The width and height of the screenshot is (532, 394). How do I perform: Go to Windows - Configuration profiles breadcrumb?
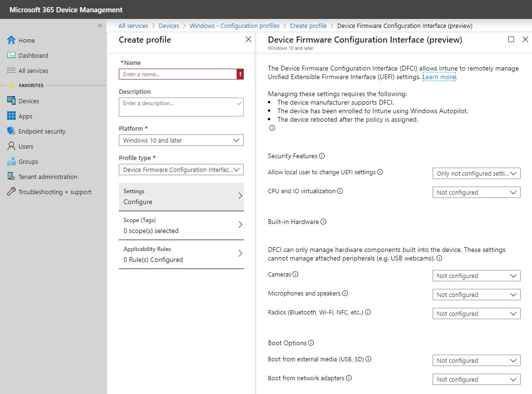[x=234, y=26]
